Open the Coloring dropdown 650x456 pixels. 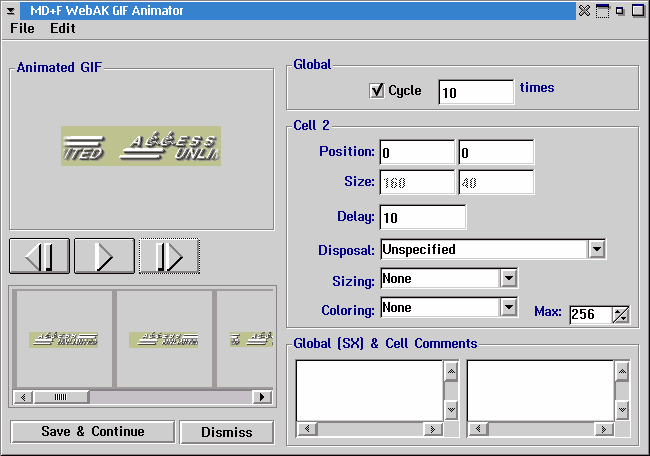tap(509, 307)
